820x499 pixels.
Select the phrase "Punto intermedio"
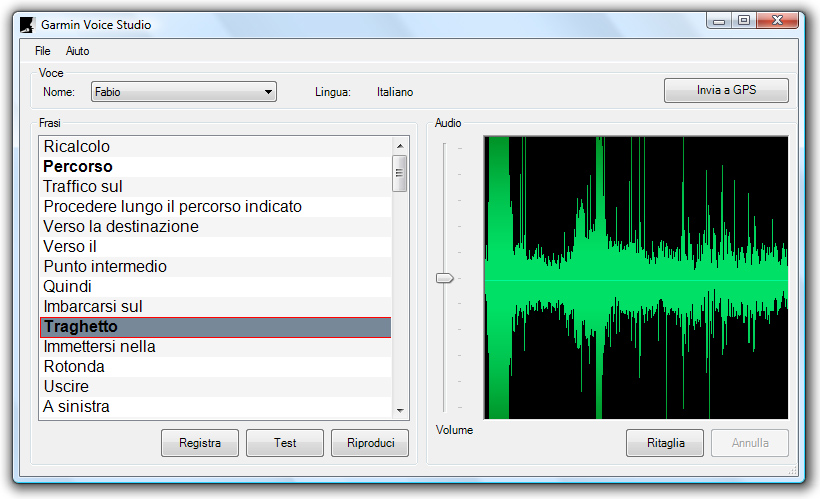click(x=215, y=266)
